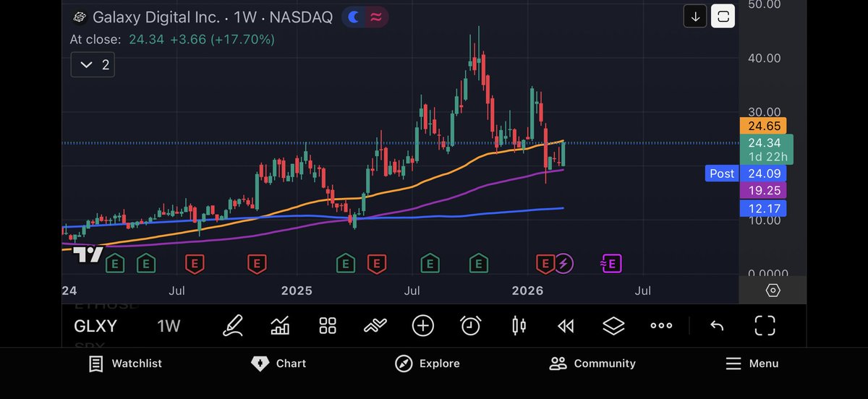
Task: Expand the collapsed indicators legend showing 2
Action: tap(93, 65)
